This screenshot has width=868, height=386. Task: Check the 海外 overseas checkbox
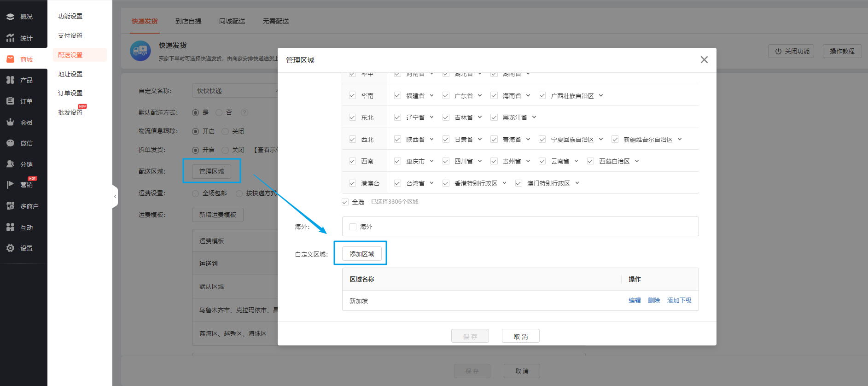pyautogui.click(x=353, y=227)
